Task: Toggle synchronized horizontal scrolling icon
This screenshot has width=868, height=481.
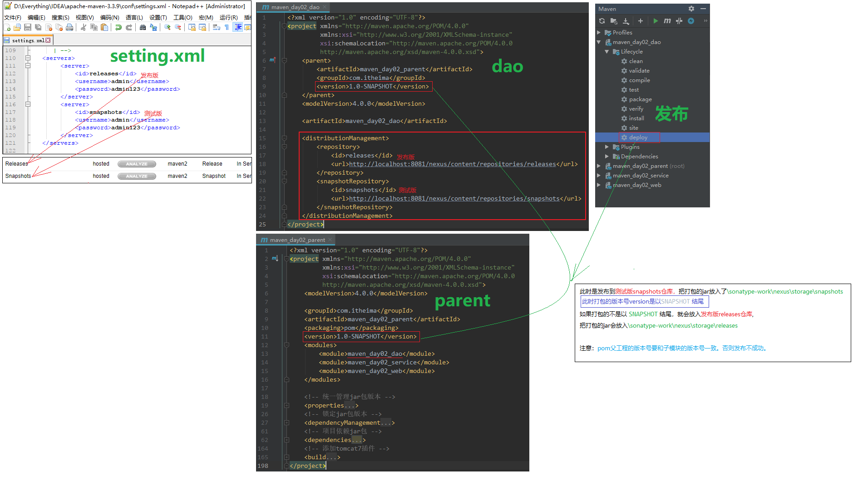Action: click(202, 27)
